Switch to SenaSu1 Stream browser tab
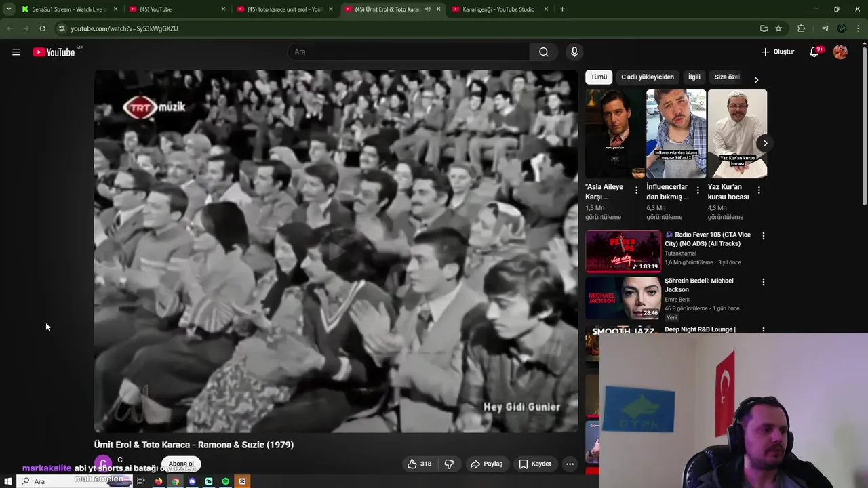868x488 pixels. pyautogui.click(x=69, y=9)
